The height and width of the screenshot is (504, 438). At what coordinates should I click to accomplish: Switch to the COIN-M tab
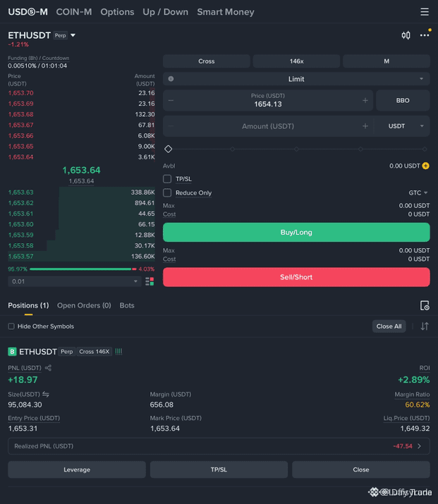click(73, 12)
